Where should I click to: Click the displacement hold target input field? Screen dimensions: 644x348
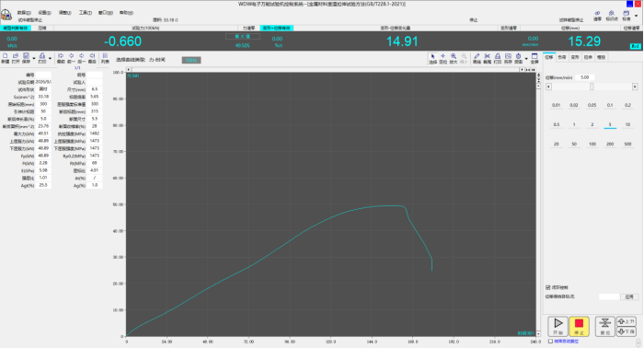pyautogui.click(x=609, y=296)
